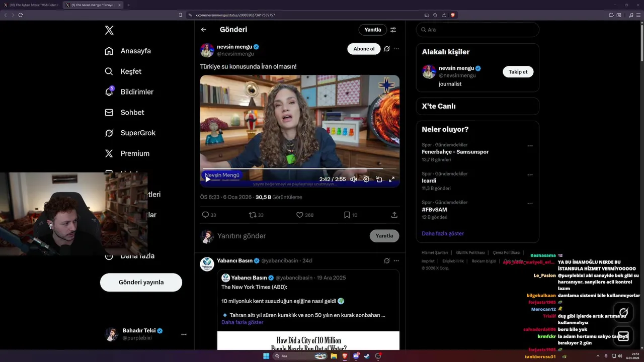Open File Explorer from taskbar

334,356
